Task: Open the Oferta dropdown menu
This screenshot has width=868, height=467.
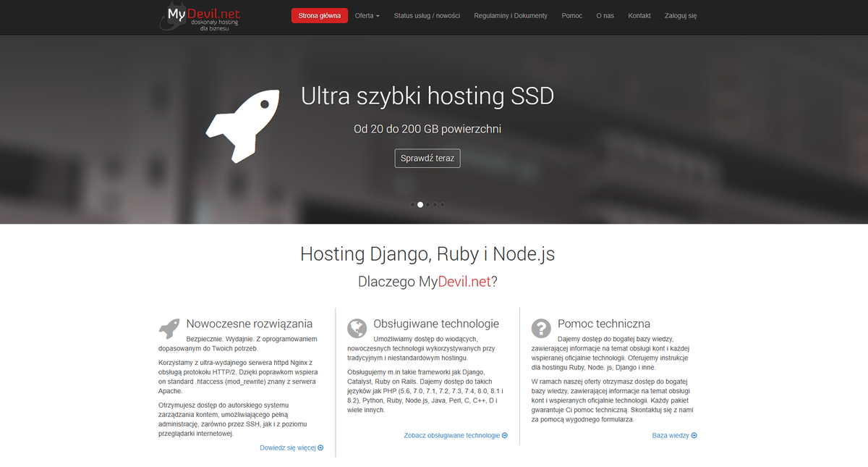Action: tap(367, 14)
